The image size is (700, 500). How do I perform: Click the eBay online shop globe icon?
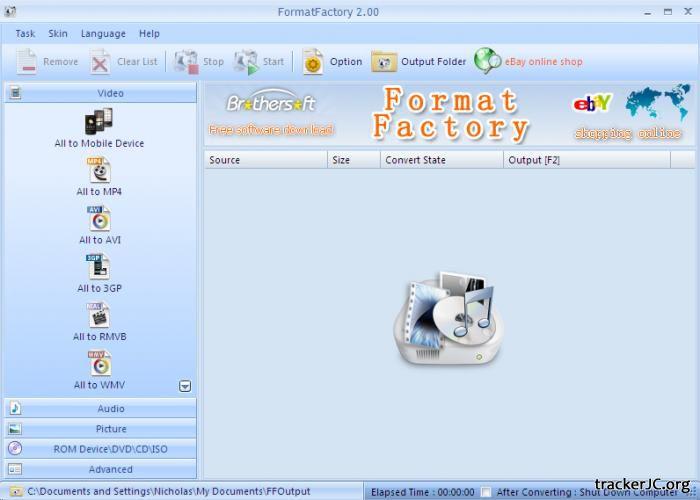click(x=487, y=62)
